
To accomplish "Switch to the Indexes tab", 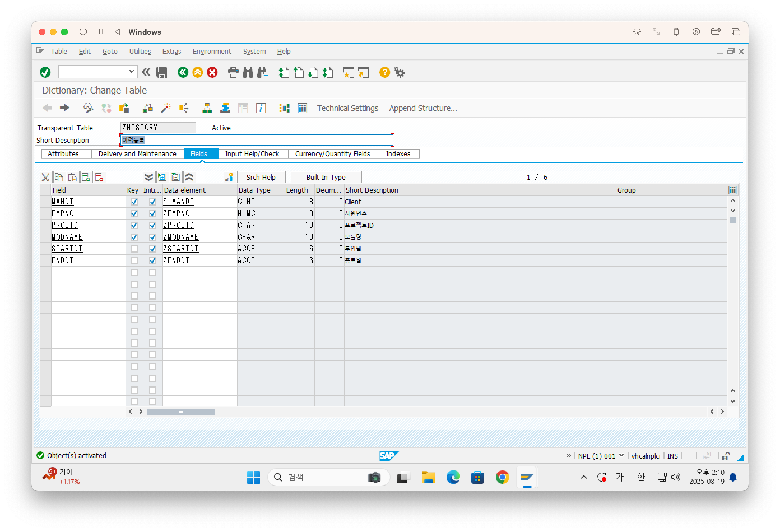I will click(x=398, y=154).
